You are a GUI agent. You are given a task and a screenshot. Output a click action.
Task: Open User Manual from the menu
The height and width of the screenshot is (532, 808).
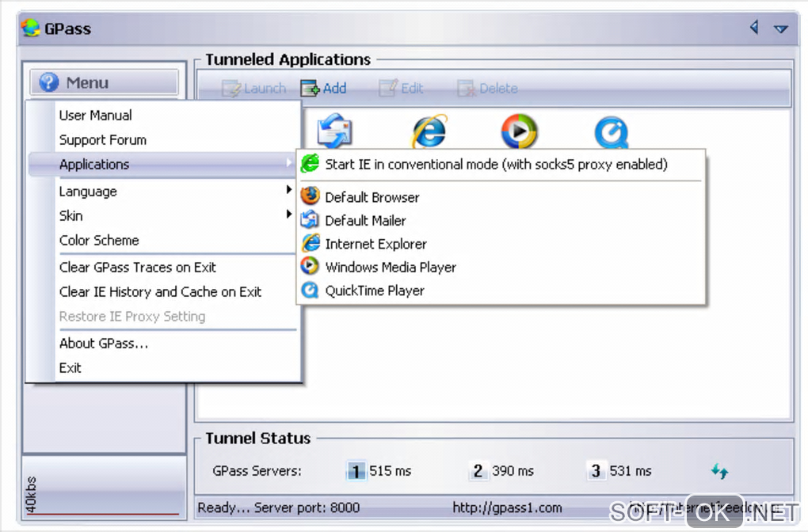95,116
